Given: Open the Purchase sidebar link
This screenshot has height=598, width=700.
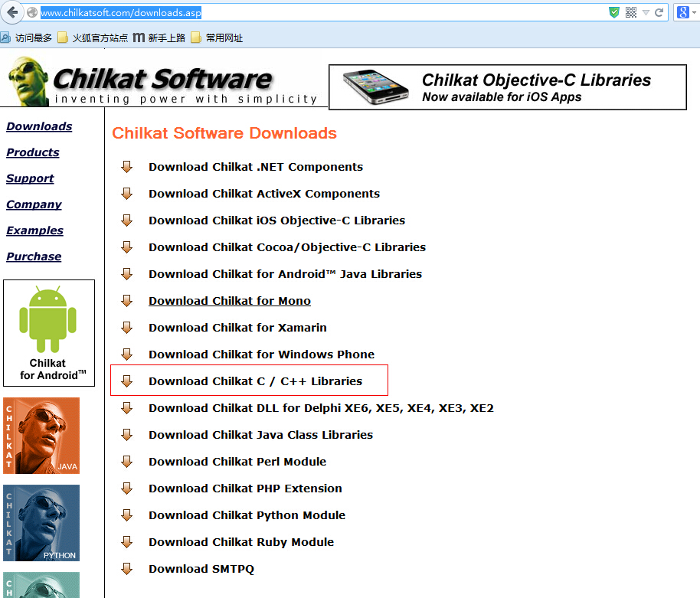Looking at the screenshot, I should click(34, 257).
